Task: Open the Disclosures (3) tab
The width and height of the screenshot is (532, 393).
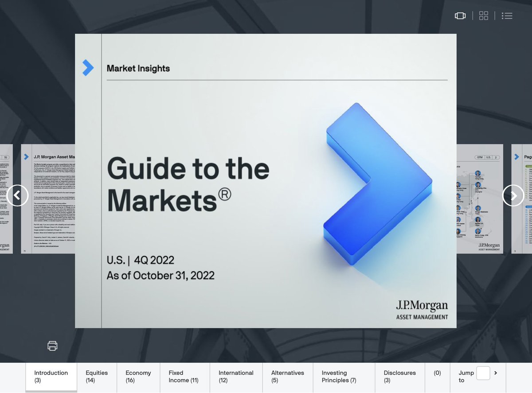Action: click(400, 377)
